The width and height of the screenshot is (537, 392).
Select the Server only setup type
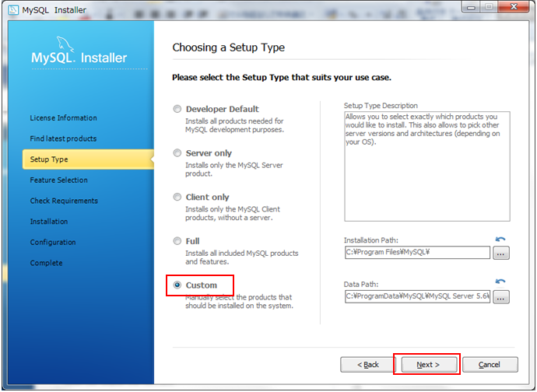click(x=177, y=153)
